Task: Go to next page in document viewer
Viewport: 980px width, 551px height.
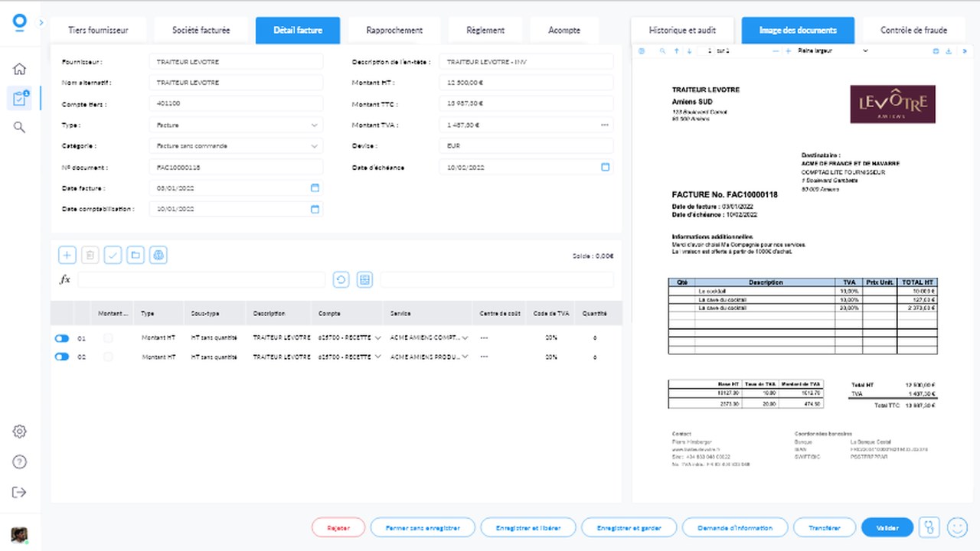Action: point(690,51)
